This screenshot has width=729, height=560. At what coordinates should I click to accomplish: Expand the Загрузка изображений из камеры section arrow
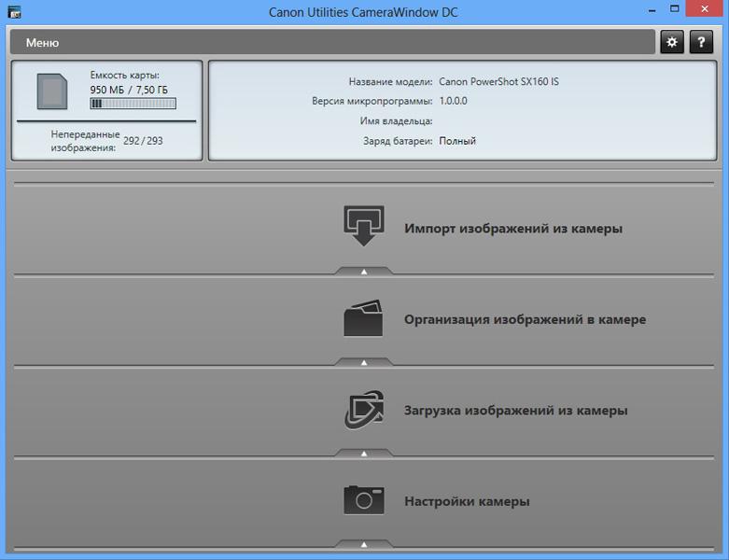[x=364, y=454]
